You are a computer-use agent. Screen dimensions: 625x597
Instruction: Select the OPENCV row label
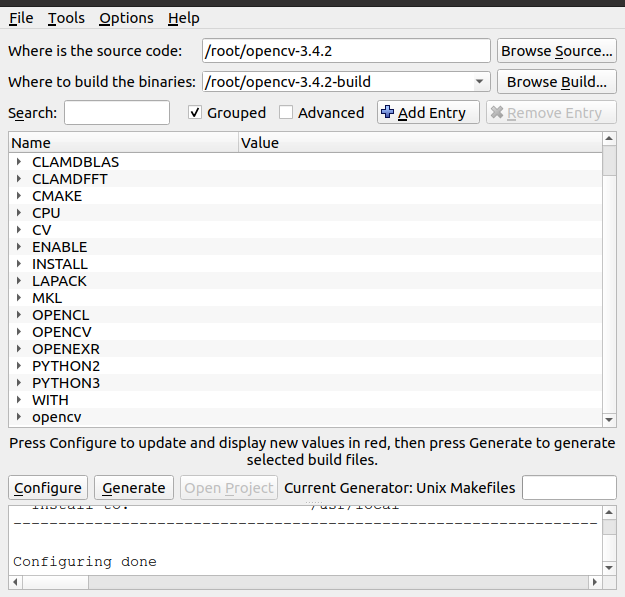62,332
